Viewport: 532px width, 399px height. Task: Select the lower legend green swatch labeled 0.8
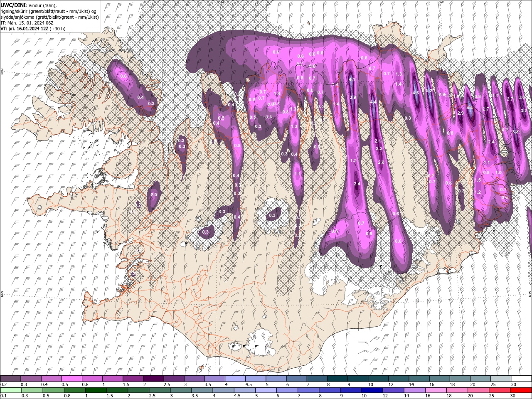pos(75,390)
